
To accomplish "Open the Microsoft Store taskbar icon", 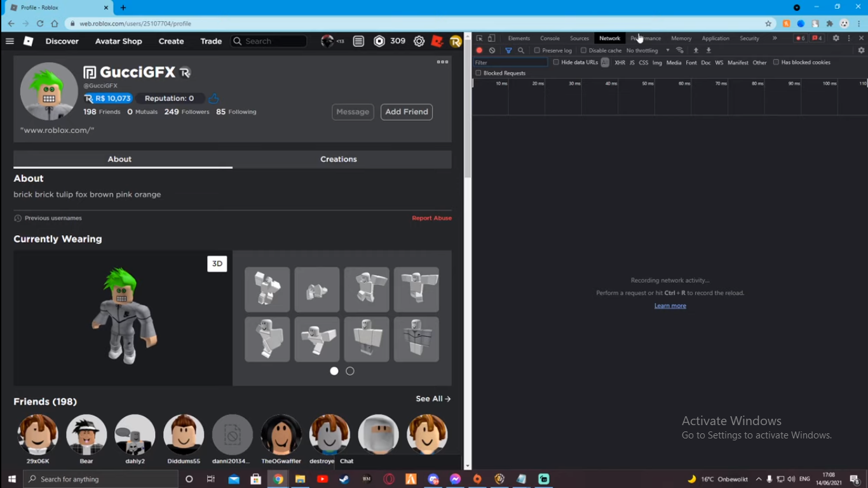I will [255, 479].
